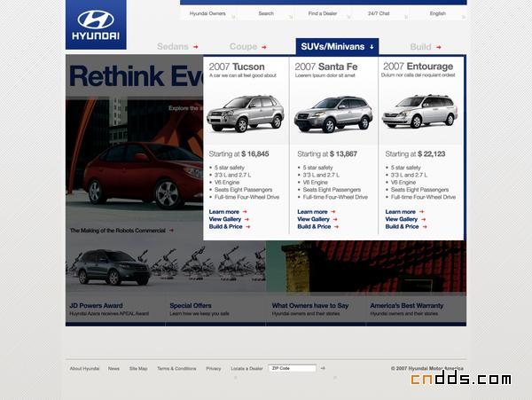Open View Gallery for Tucson
Screen dimensions: 532x400
point(225,219)
